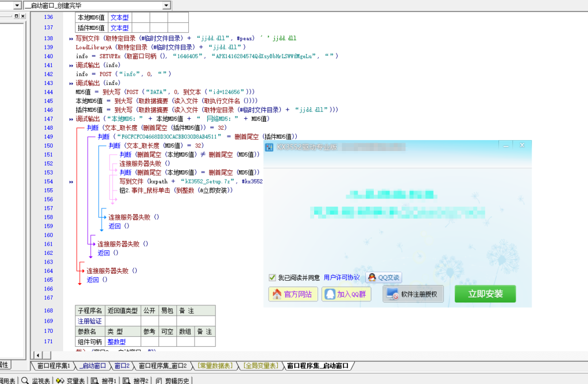Click the QQ交谈 penguin icon
This screenshot has width=588, height=384.
[x=372, y=278]
